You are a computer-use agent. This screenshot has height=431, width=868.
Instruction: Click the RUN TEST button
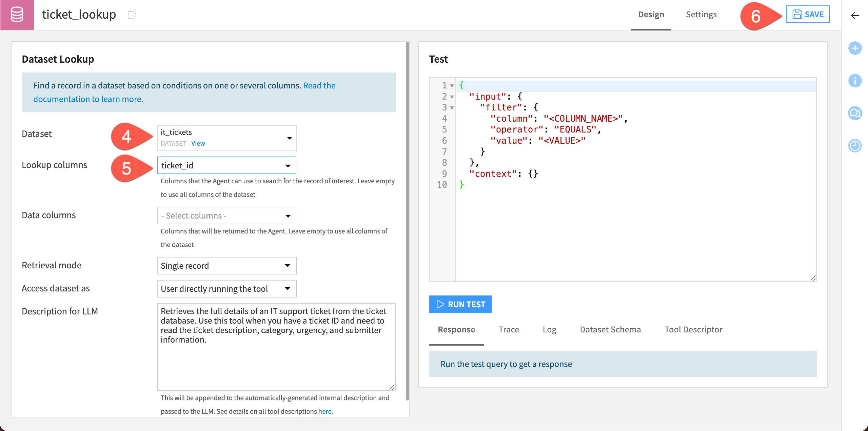(460, 304)
